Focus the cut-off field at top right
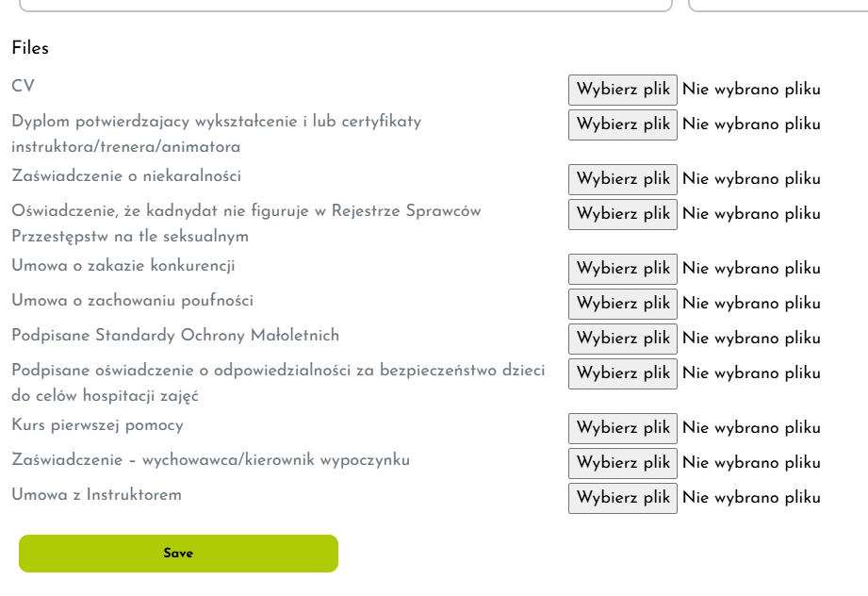868x596 pixels. pos(778,5)
